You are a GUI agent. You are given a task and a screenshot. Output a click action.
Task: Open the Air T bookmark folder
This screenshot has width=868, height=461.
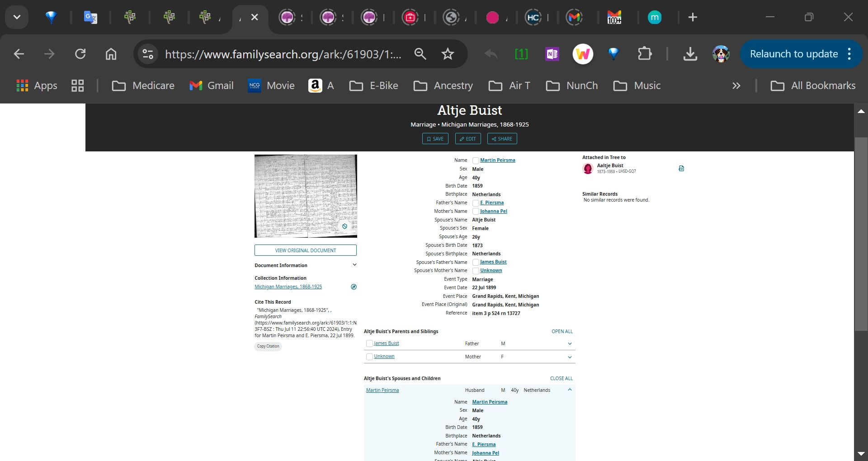[x=509, y=85]
